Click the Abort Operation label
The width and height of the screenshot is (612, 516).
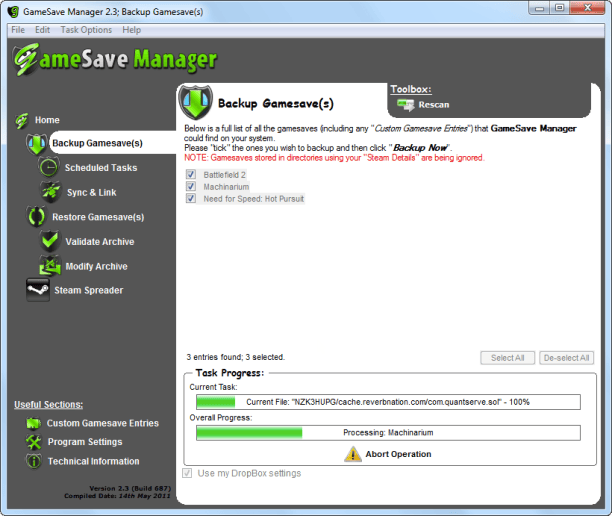398,454
